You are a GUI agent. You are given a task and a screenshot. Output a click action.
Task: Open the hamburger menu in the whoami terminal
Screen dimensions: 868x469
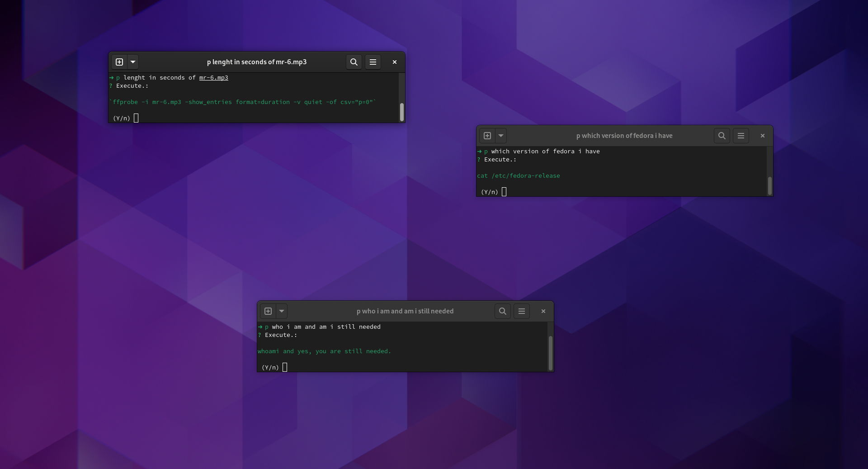pos(521,311)
